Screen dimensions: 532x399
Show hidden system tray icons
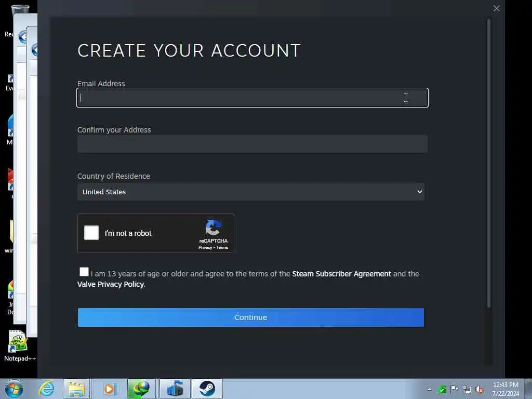429,390
